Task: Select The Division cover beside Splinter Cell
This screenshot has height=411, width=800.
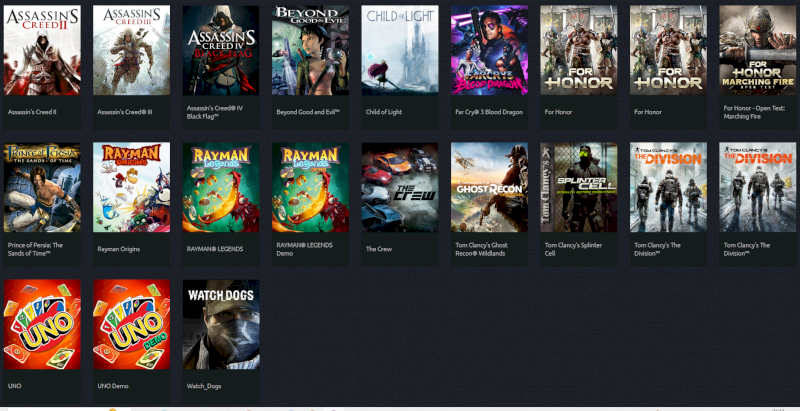Action: point(668,187)
